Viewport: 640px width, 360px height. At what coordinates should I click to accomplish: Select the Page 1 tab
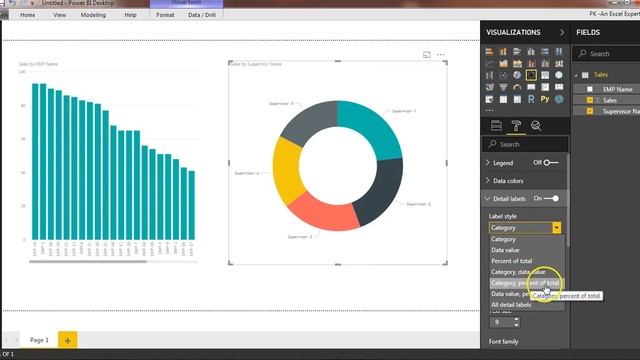tap(39, 340)
